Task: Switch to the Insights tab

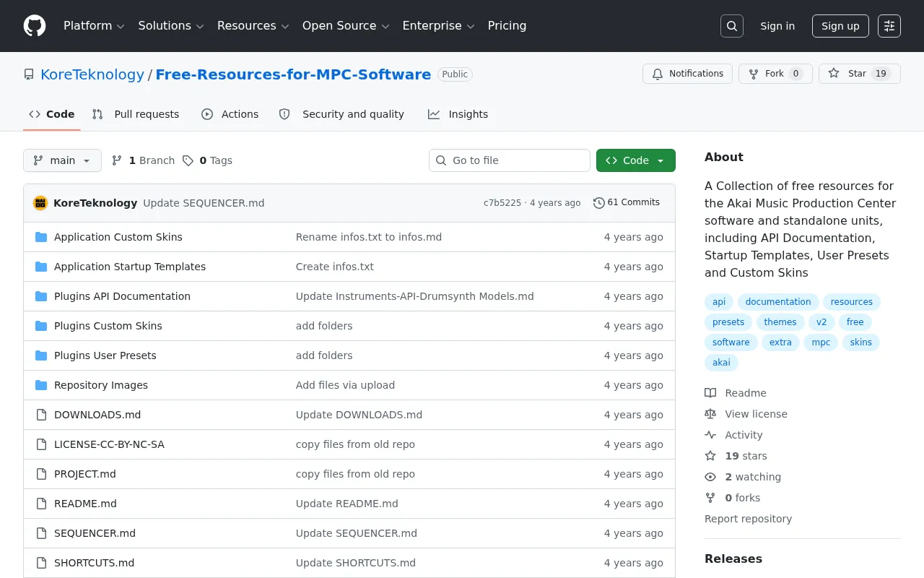Action: pos(458,114)
